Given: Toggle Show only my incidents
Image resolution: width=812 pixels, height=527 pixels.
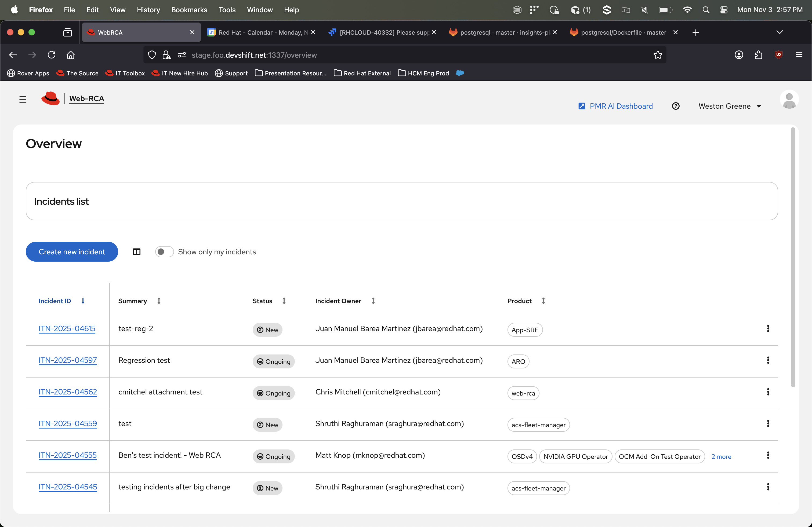Looking at the screenshot, I should coord(164,252).
